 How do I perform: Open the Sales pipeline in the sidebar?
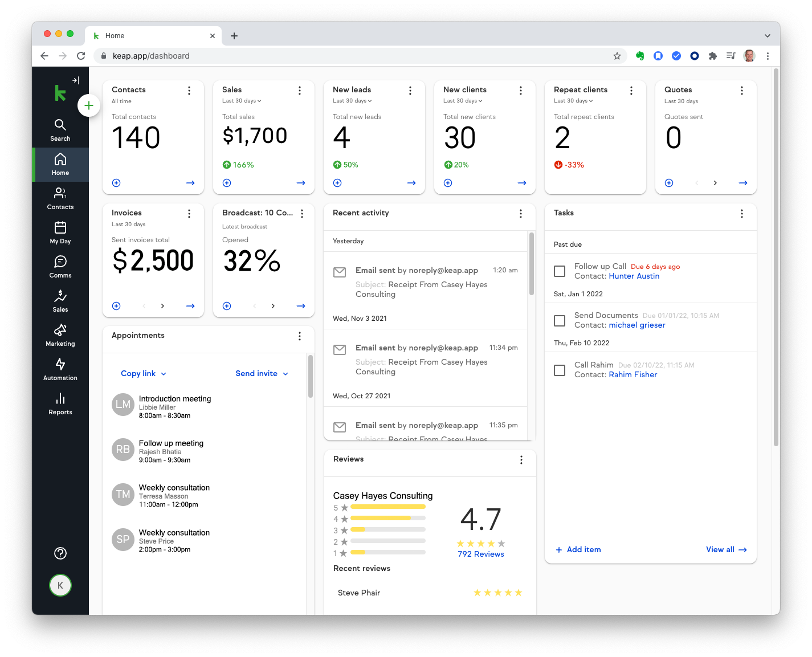click(x=60, y=301)
